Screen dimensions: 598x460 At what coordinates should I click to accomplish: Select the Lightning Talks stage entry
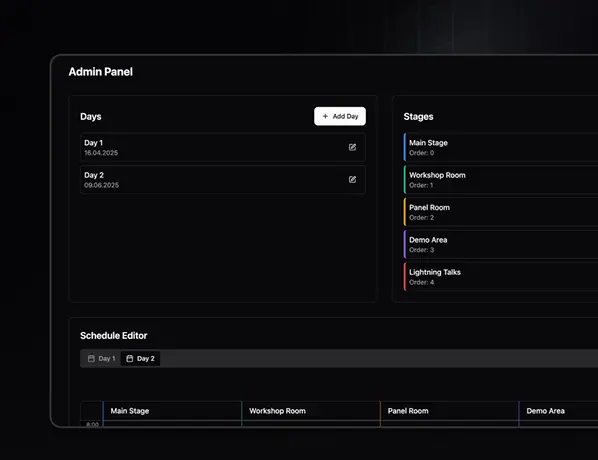(501, 277)
